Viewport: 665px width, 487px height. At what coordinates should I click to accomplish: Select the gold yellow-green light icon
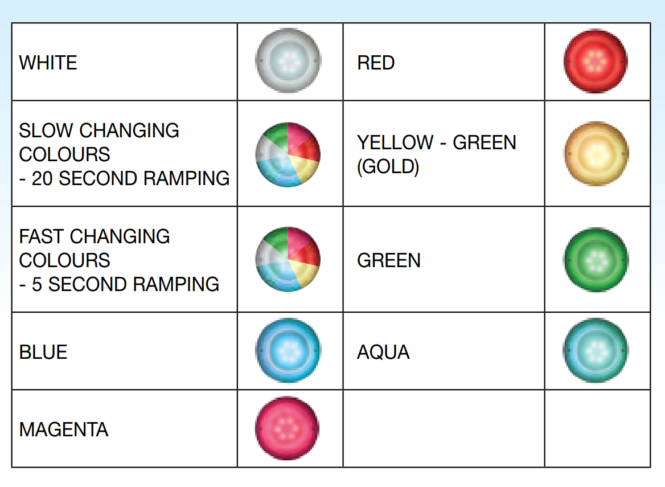(x=597, y=154)
